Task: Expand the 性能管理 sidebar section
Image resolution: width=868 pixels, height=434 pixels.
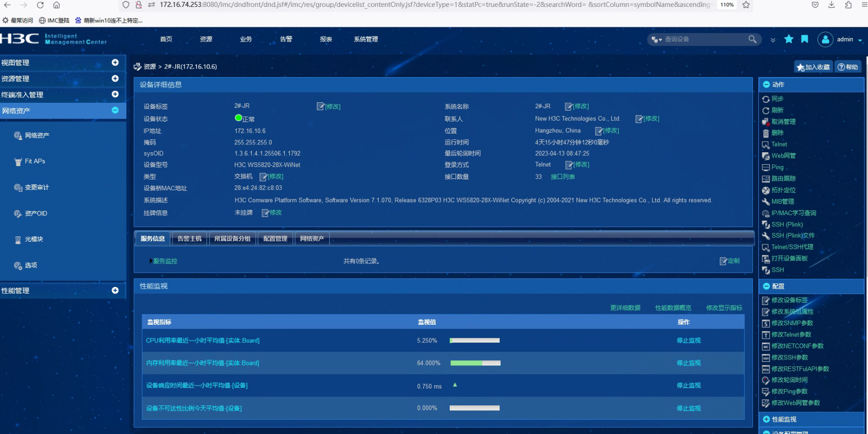Action: 115,291
